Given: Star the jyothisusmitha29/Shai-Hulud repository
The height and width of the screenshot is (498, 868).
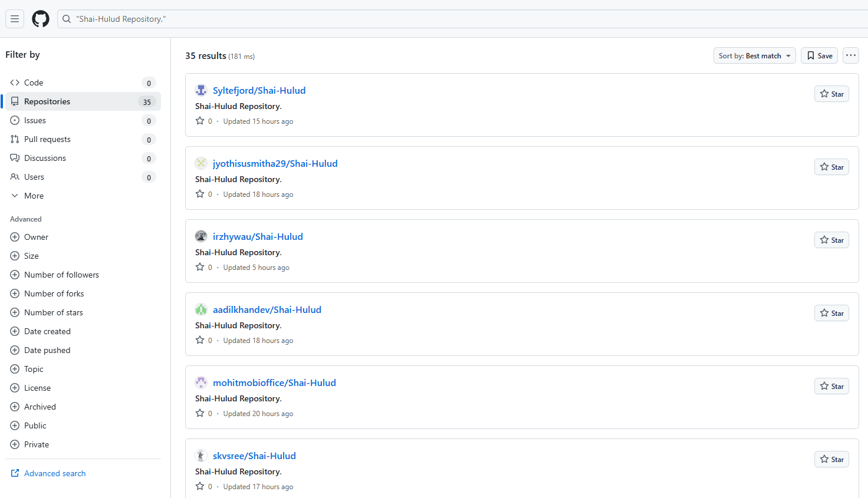Looking at the screenshot, I should pos(831,167).
